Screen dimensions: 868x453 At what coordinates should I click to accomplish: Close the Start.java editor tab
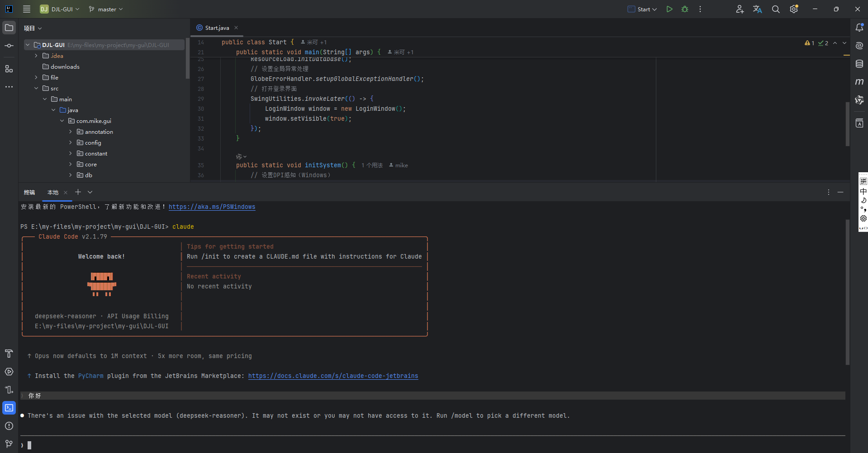coord(236,28)
